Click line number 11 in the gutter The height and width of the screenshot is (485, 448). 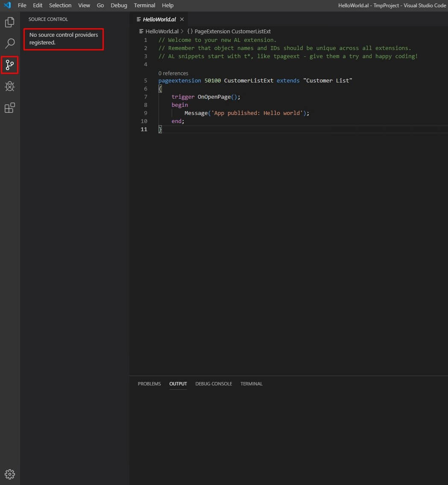[x=144, y=129]
